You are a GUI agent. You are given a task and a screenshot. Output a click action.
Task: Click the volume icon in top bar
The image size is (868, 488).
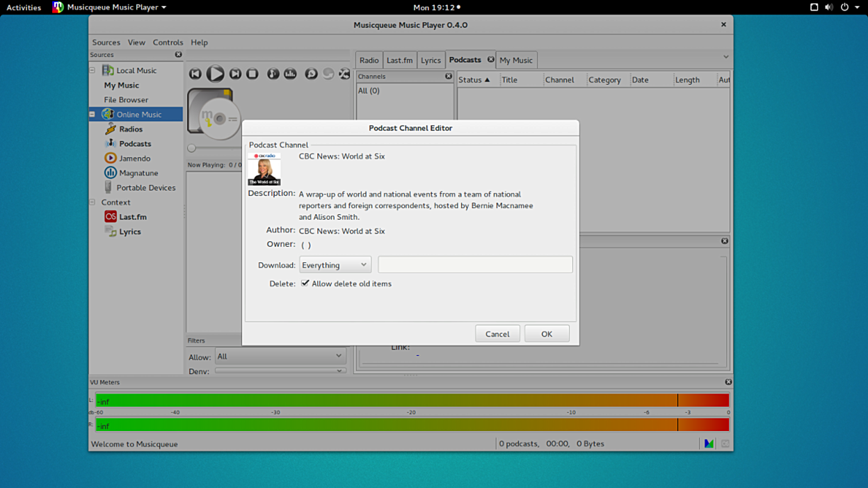[828, 7]
